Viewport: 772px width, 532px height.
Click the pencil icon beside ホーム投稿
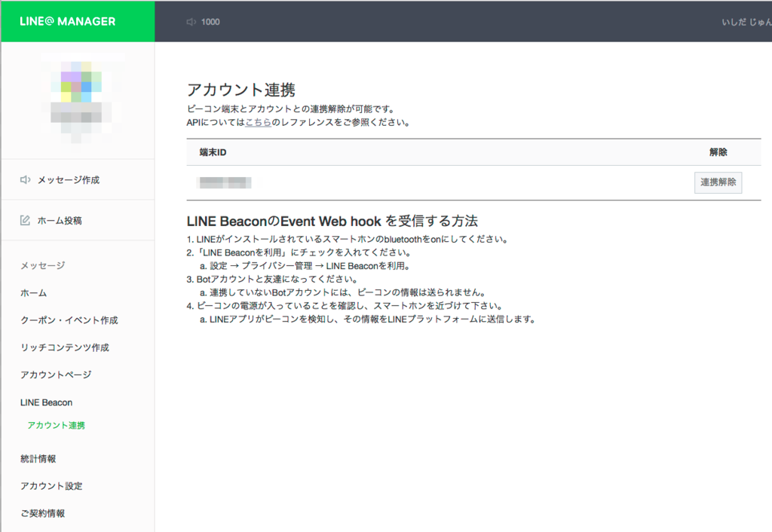click(25, 220)
